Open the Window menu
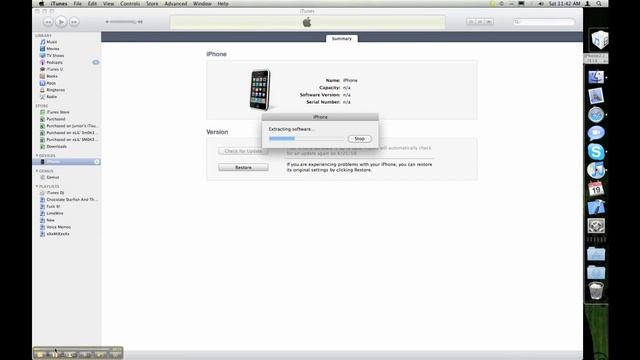Viewport: 640px width, 360px height. pyautogui.click(x=202, y=4)
